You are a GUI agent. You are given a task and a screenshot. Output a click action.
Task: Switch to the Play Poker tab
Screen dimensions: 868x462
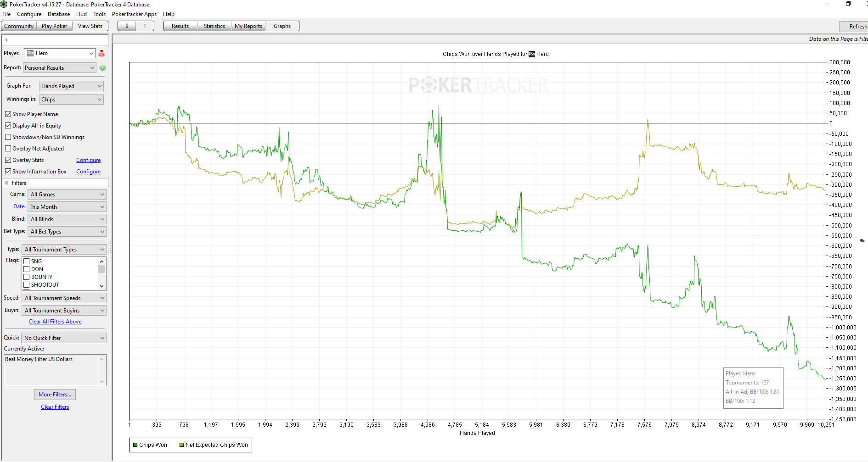click(x=54, y=26)
